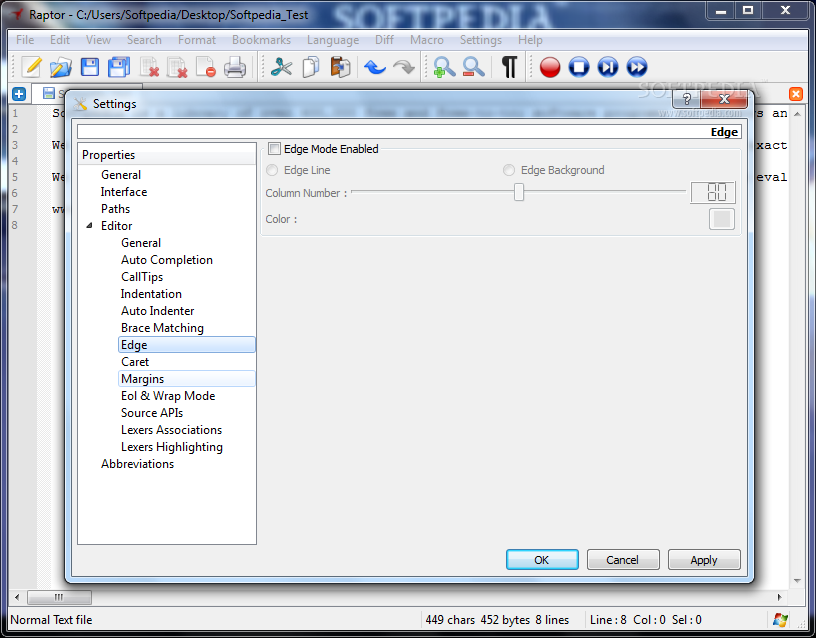This screenshot has height=638, width=816.
Task: Click the Save All icon
Action: [x=119, y=68]
